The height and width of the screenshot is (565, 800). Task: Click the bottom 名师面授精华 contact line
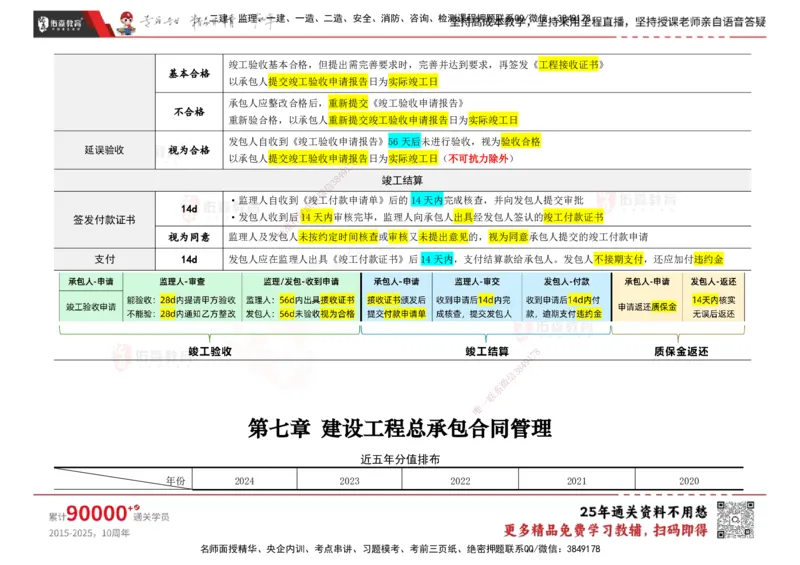pyautogui.click(x=400, y=549)
